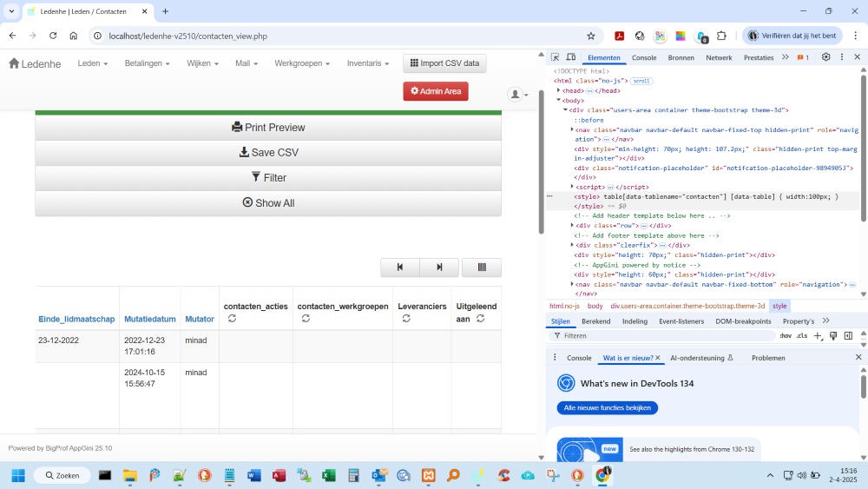Bookmark this page star icon
Screen dimensions: 868x489
coord(590,36)
